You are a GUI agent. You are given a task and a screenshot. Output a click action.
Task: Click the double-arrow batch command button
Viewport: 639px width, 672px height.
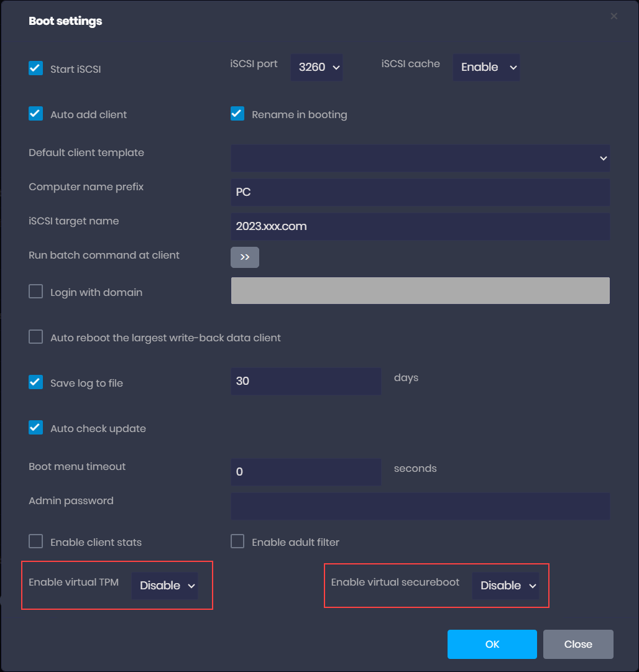point(245,257)
